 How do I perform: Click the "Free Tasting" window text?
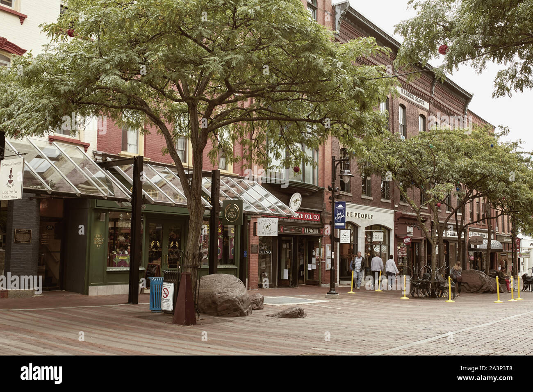point(265,250)
